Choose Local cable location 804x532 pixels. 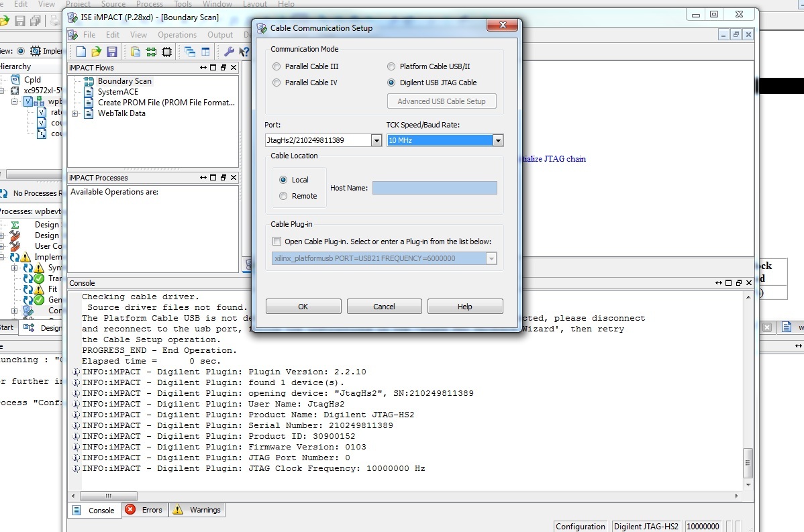[283, 180]
